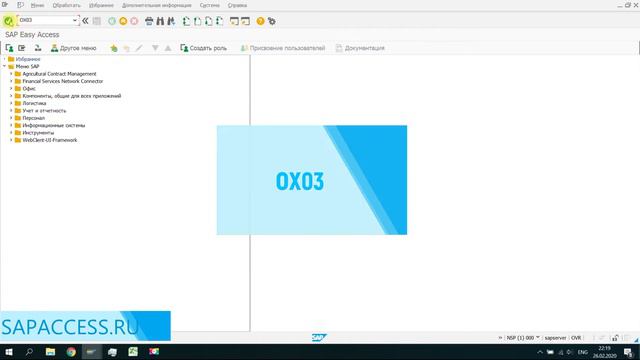640x360 pixels.
Task: Click the Print icon
Action: pyautogui.click(x=149, y=21)
